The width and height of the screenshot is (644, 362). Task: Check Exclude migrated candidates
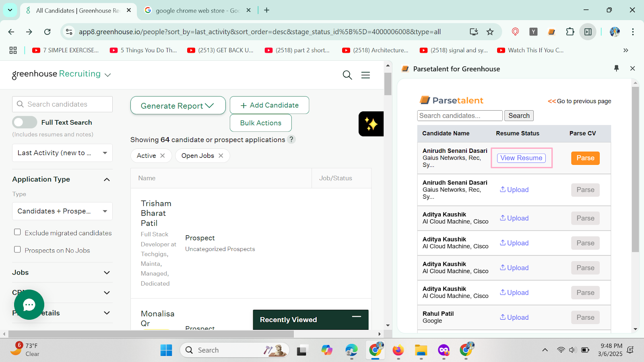(x=17, y=232)
